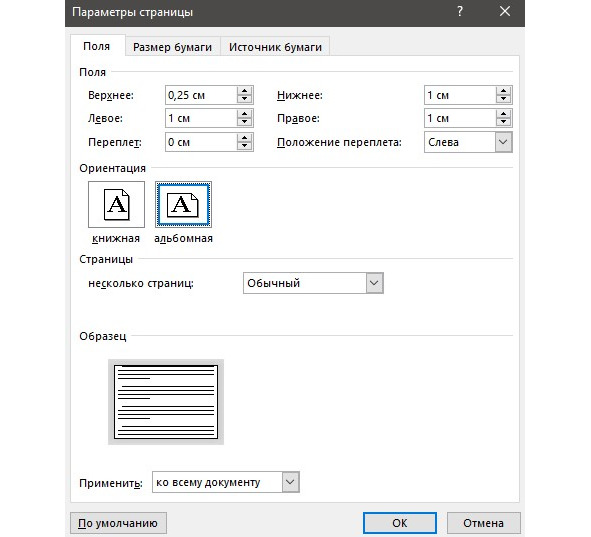The height and width of the screenshot is (537, 591).
Task: Increase the Верхнее margin with up arrow
Action: 245,91
